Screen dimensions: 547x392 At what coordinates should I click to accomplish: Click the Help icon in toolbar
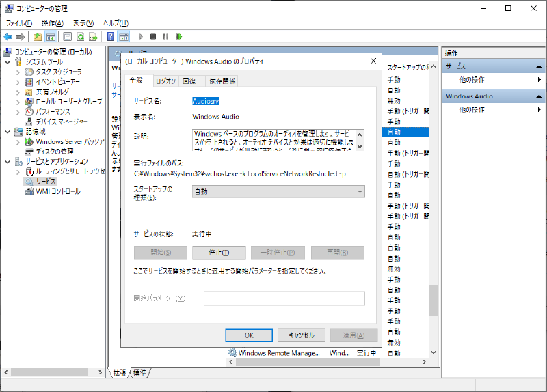109,36
